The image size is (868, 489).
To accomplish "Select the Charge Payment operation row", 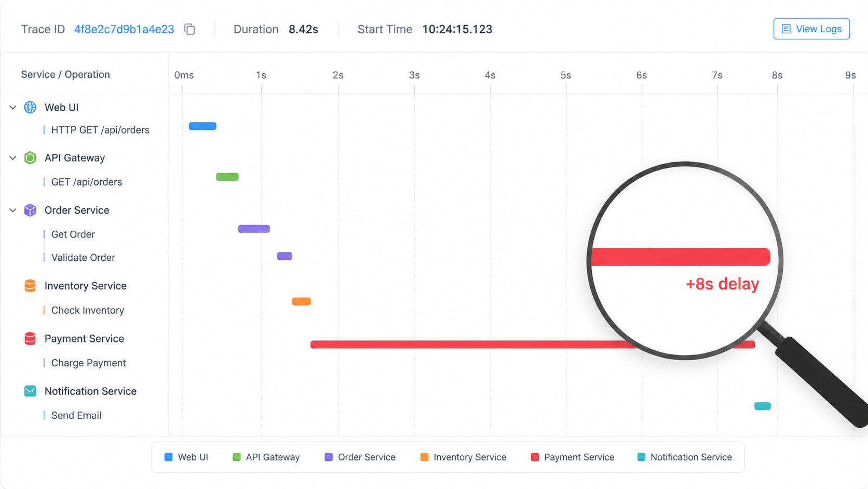I will tap(88, 363).
